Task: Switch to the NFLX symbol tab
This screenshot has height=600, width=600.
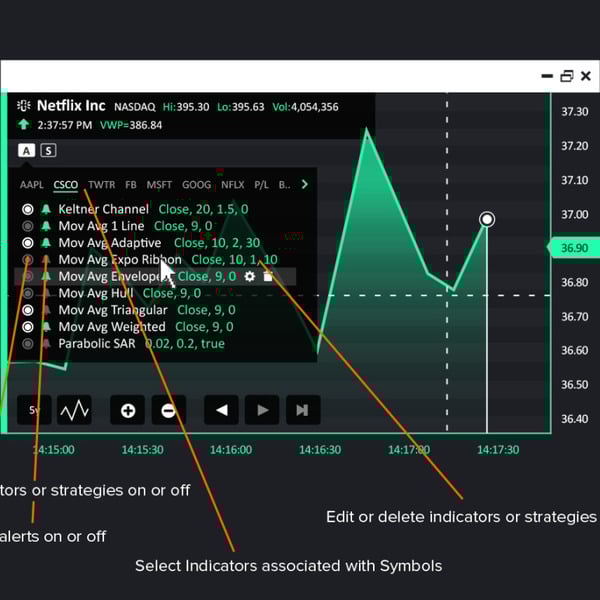Action: click(x=233, y=185)
